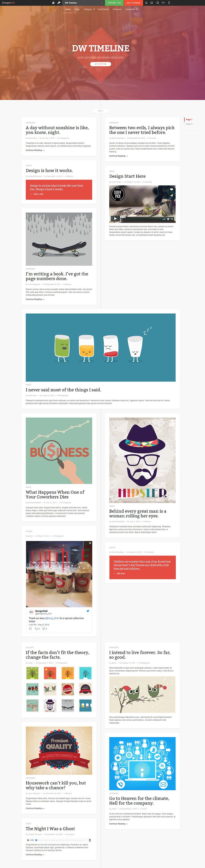This screenshot has width=205, height=868.
Task: Like the embedded tweet with heart icon
Action: click(44, 629)
